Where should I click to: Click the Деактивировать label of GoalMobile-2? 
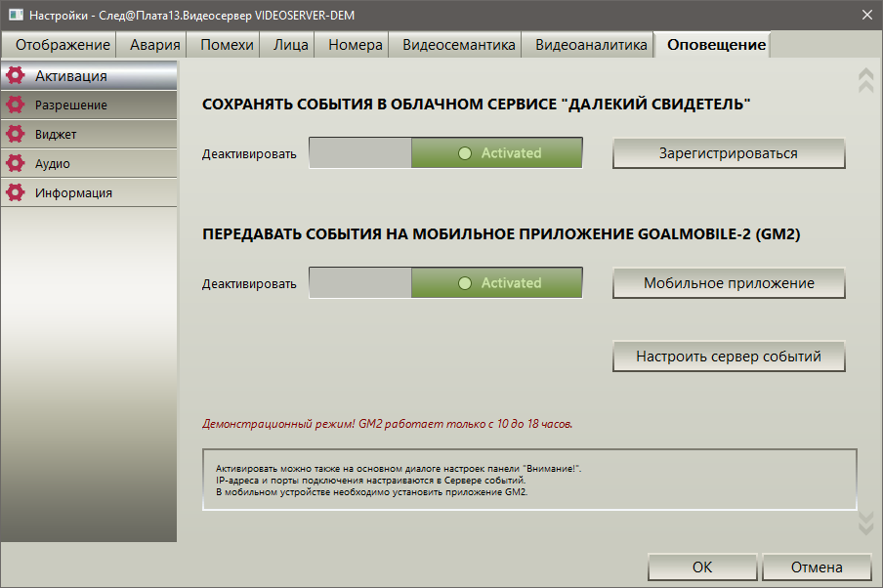(249, 284)
